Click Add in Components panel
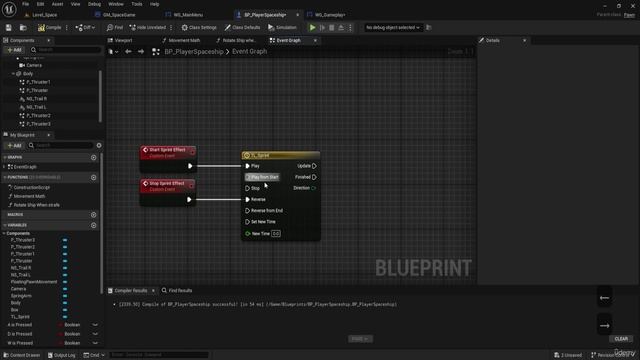 pyautogui.click(x=14, y=50)
